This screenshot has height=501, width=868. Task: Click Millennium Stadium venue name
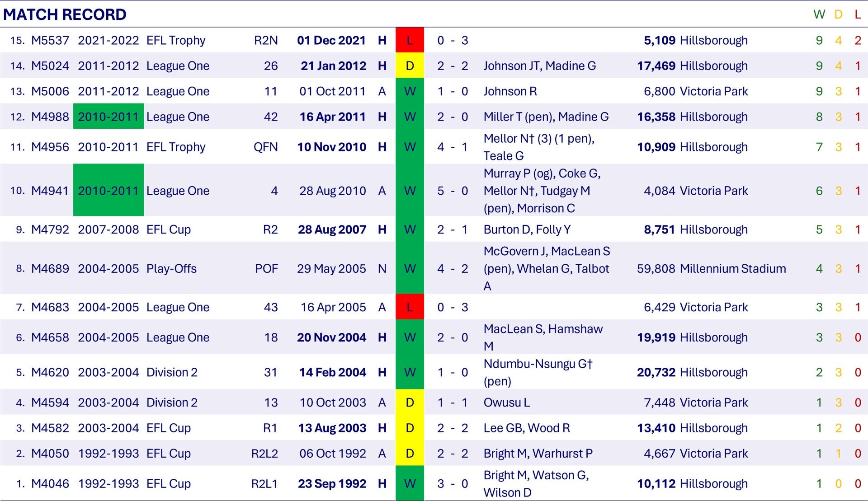click(732, 268)
